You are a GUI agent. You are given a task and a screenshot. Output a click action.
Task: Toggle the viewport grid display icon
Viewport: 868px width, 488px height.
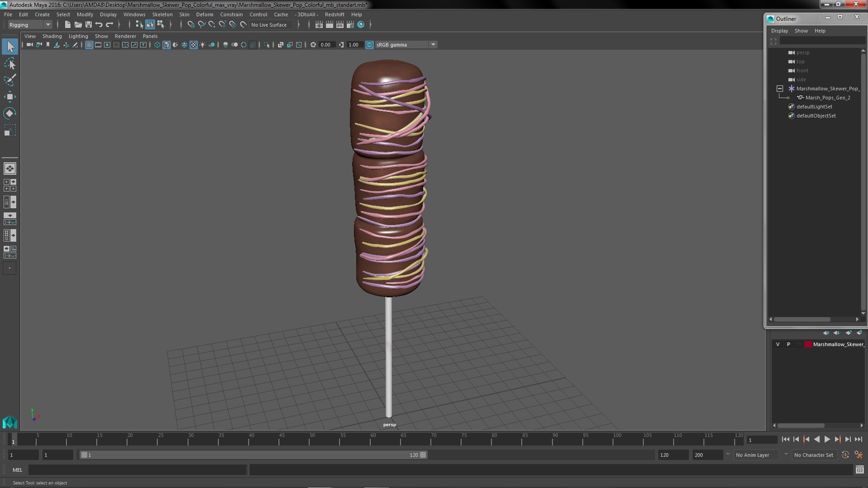[x=89, y=45]
